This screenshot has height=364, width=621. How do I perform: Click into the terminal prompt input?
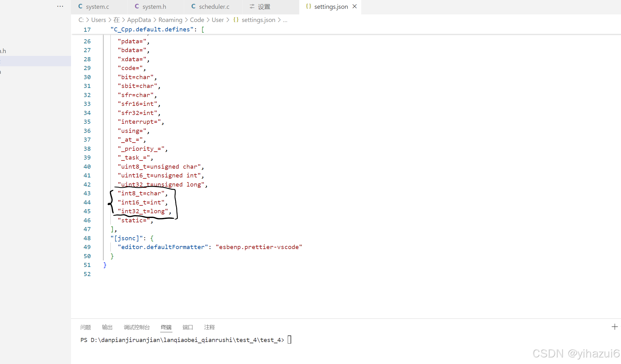[289, 340]
